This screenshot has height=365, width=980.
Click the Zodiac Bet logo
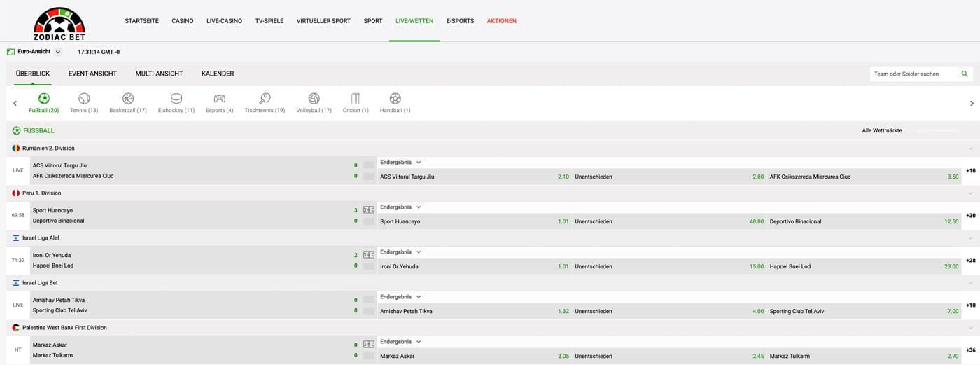[59, 23]
